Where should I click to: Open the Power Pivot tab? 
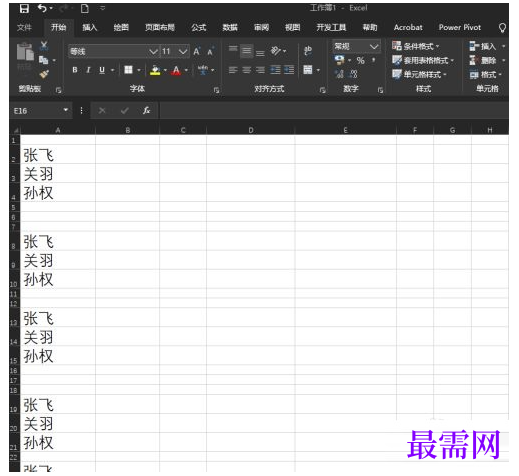460,27
